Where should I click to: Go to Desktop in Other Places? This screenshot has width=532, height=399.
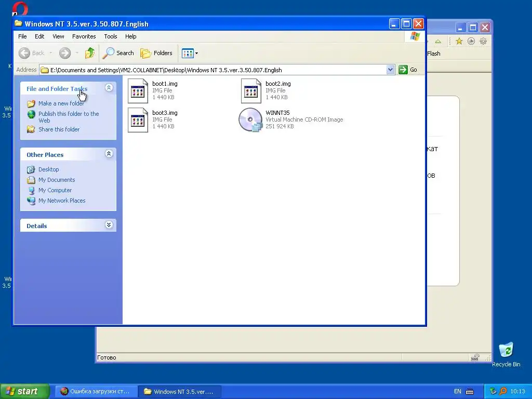click(48, 169)
